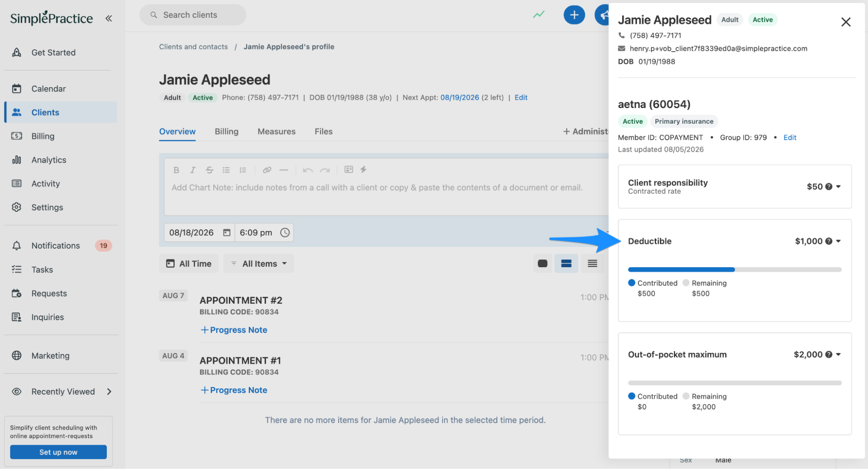868x469 pixels.
Task: Open the Notifications bell icon
Action: click(x=17, y=246)
